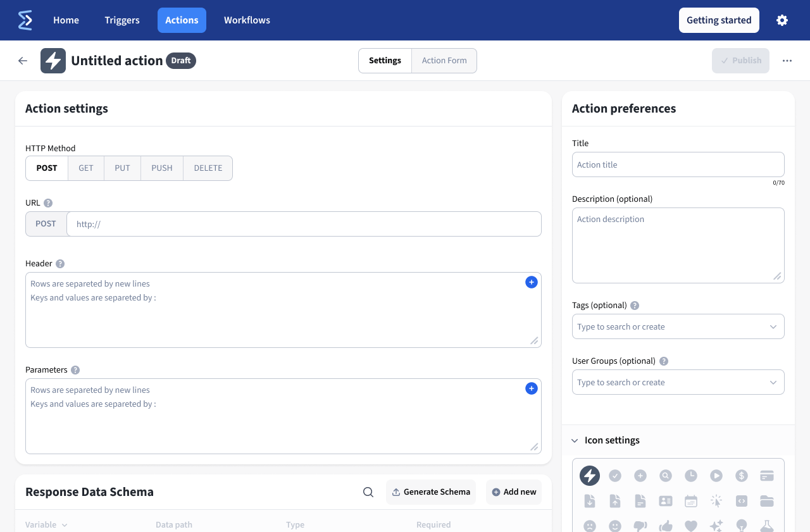This screenshot has width=810, height=532.
Task: Click Generate Schema
Action: click(431, 492)
